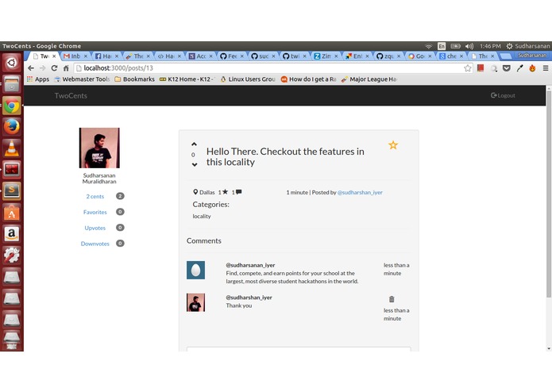Viewport: 552px width, 392px height.
Task: Bookmark this page with address bar star
Action: click(x=468, y=68)
